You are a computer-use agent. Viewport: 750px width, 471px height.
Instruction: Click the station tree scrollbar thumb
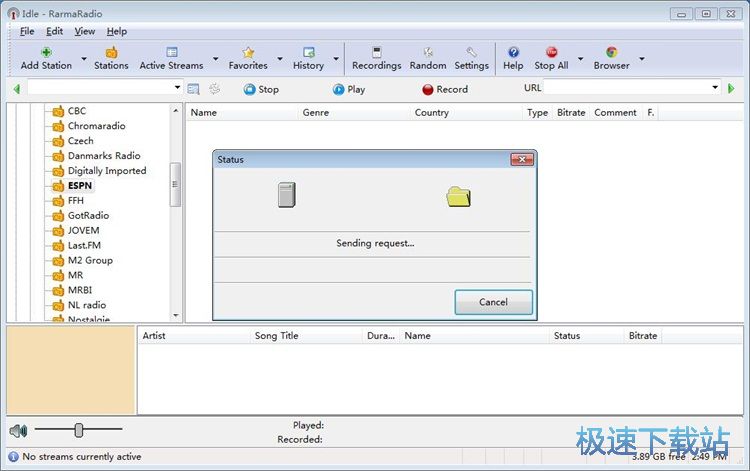coord(175,184)
